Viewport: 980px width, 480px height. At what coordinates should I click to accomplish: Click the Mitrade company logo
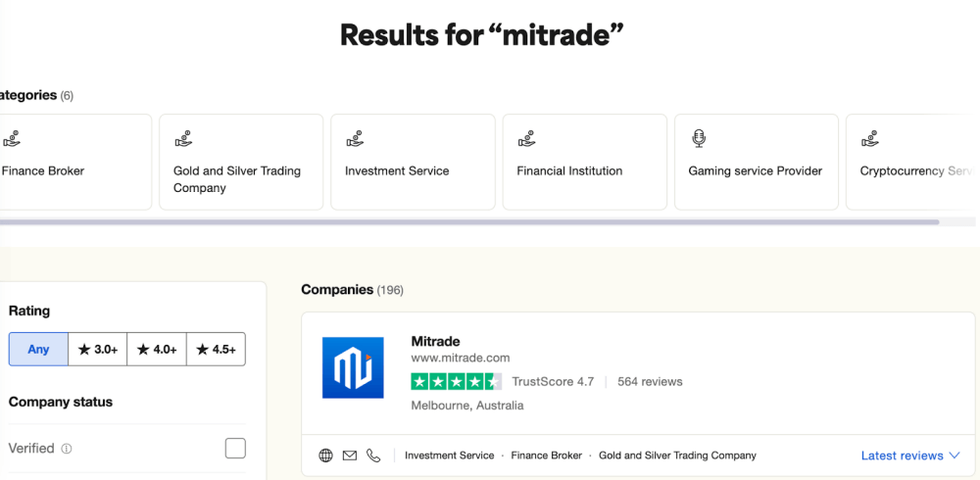click(x=353, y=367)
